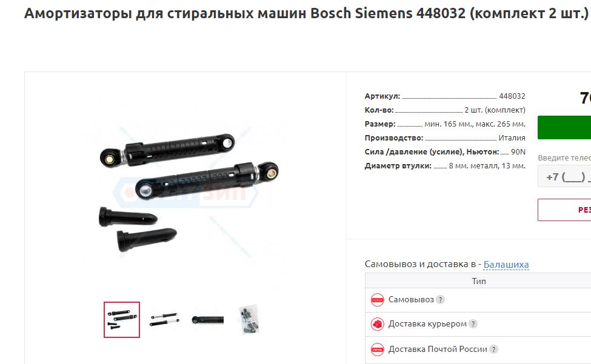591x364 pixels.
Task: View the third close-up shock absorber thumbnail
Action: pyautogui.click(x=207, y=320)
